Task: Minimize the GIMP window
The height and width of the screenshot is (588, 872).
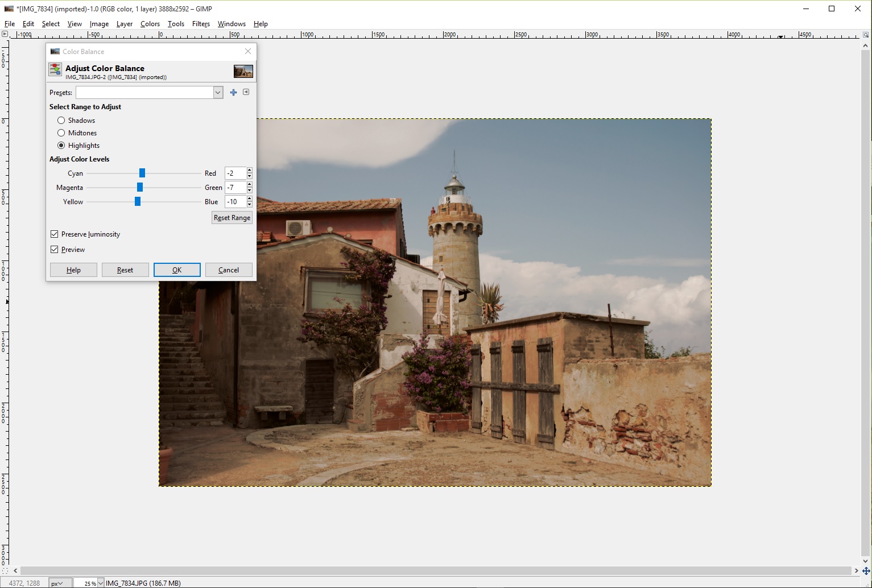Action: [806, 9]
